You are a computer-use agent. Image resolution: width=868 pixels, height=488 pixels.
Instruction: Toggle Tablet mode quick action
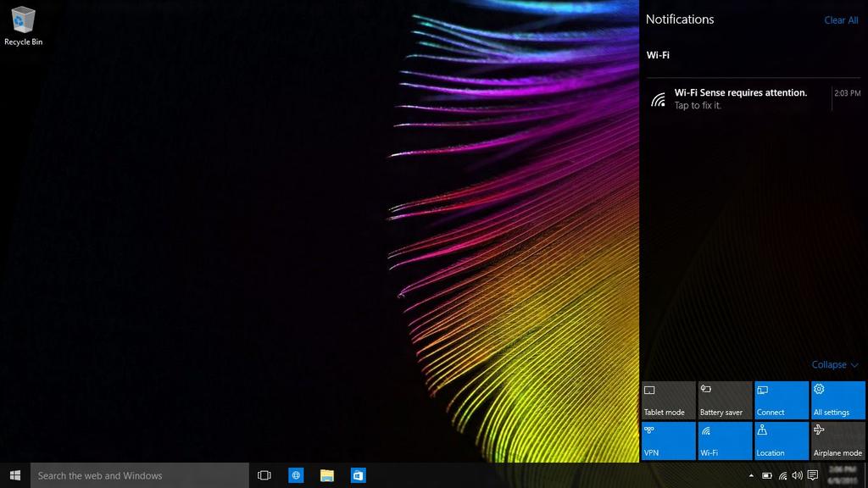click(x=668, y=400)
